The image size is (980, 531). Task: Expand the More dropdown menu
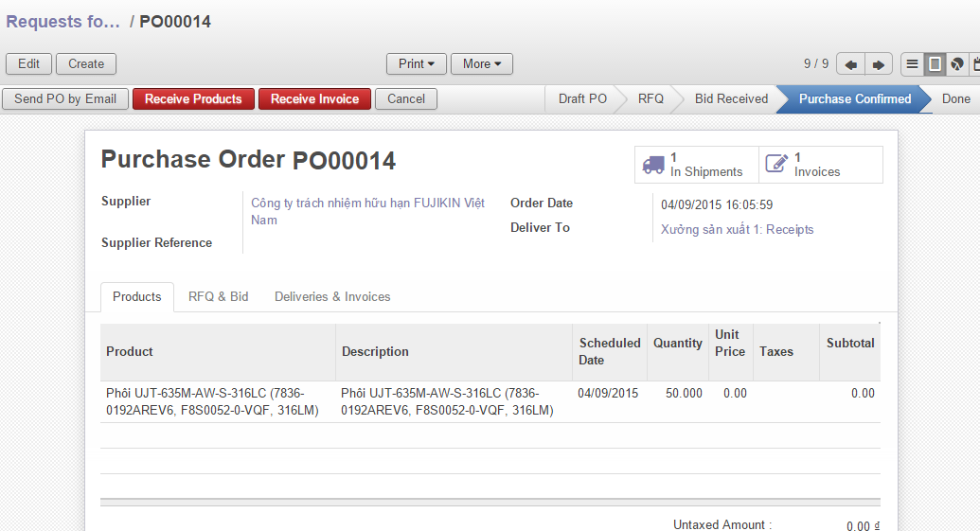pyautogui.click(x=481, y=64)
